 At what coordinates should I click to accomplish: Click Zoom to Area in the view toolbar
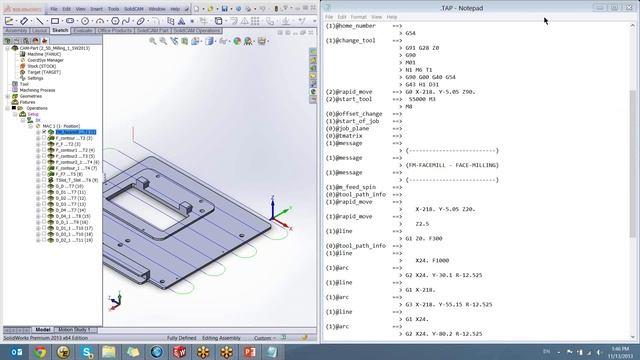(x=163, y=41)
